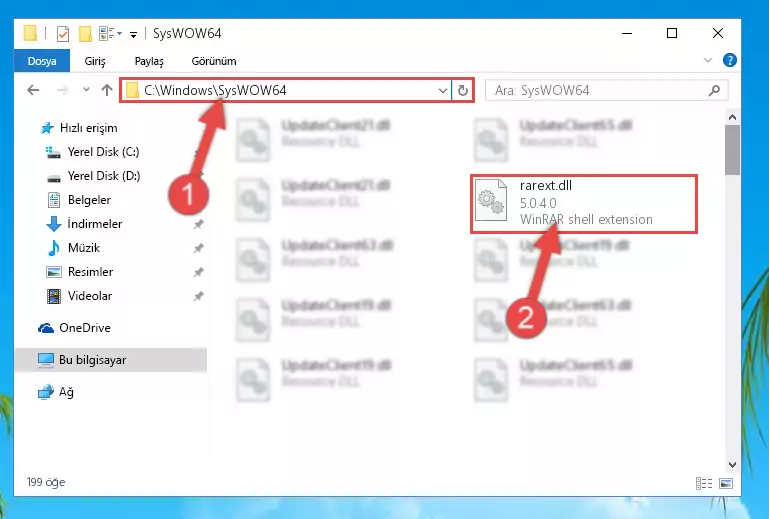Viewport: 769px width, 519px height.
Task: Click the search magnifier icon
Action: click(715, 90)
